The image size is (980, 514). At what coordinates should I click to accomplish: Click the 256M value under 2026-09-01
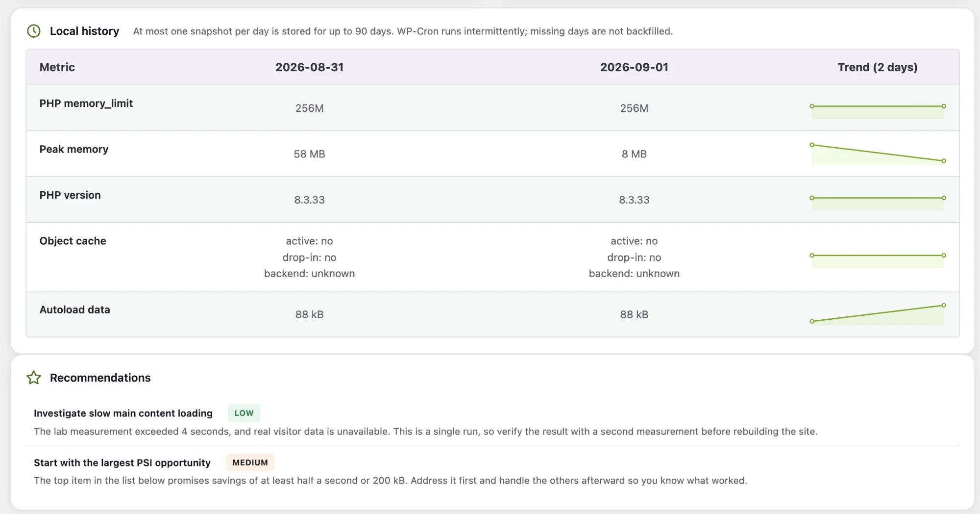634,108
